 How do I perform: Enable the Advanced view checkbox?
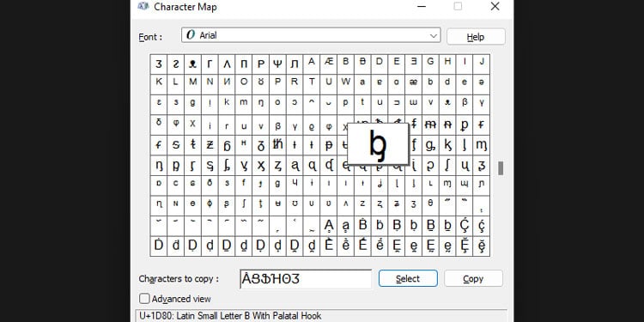click(144, 299)
